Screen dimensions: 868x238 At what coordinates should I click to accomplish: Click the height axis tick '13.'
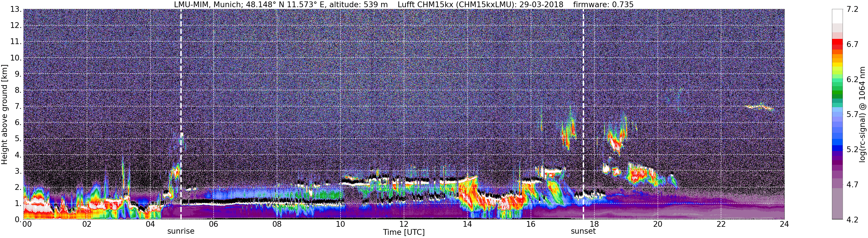point(16,10)
